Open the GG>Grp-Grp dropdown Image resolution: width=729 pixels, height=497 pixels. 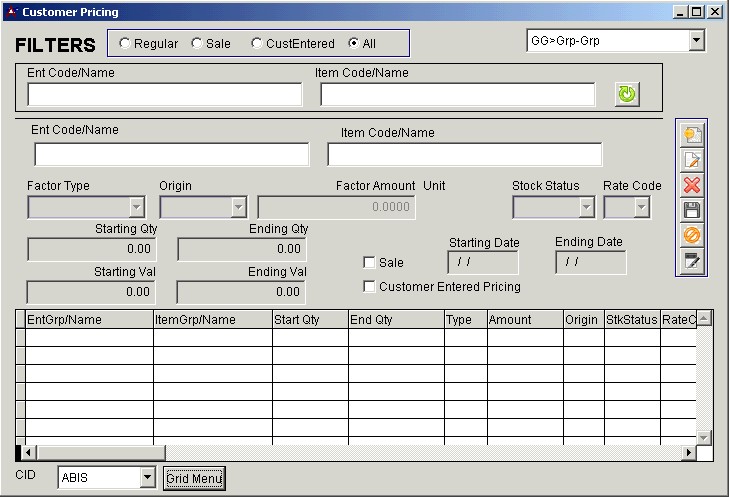(x=696, y=41)
